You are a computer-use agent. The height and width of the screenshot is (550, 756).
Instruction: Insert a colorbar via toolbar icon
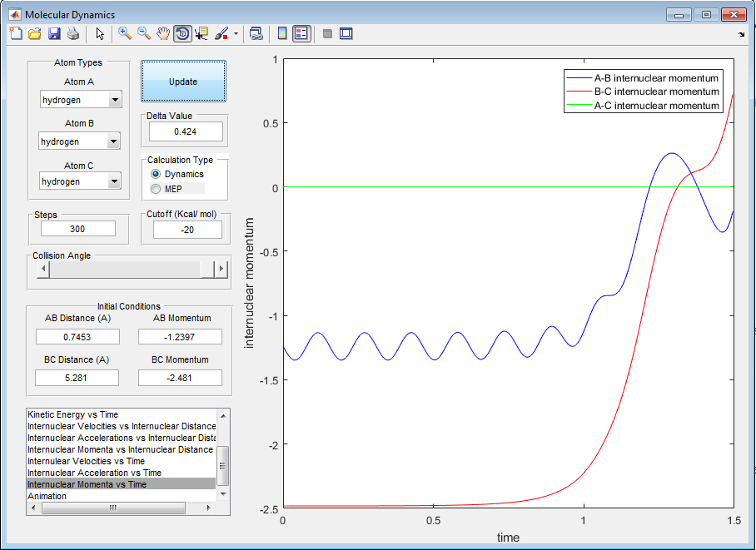tap(282, 34)
